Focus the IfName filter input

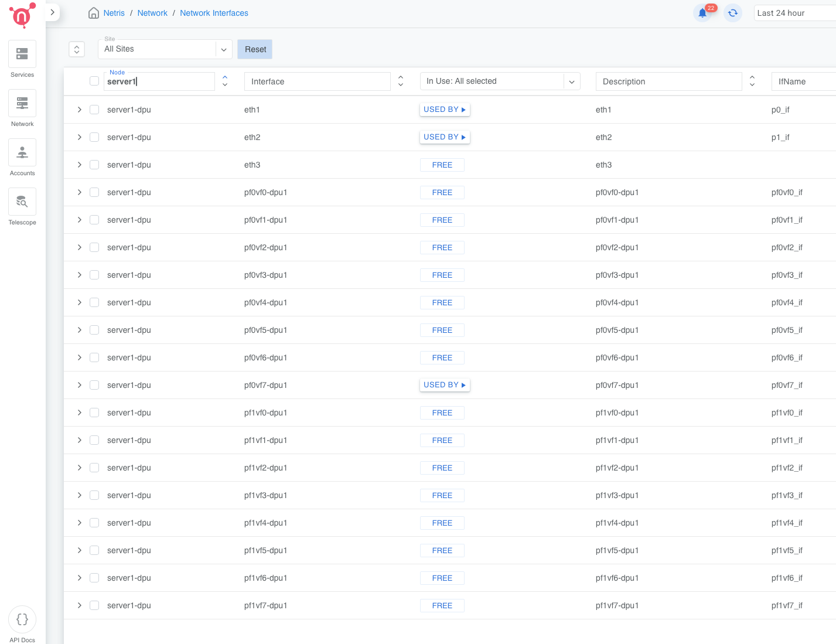(x=804, y=81)
